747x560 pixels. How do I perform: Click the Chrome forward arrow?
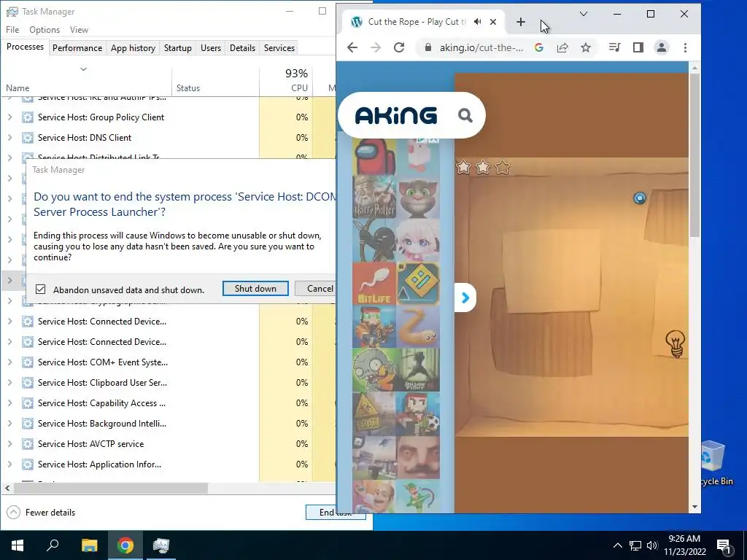[x=376, y=47]
